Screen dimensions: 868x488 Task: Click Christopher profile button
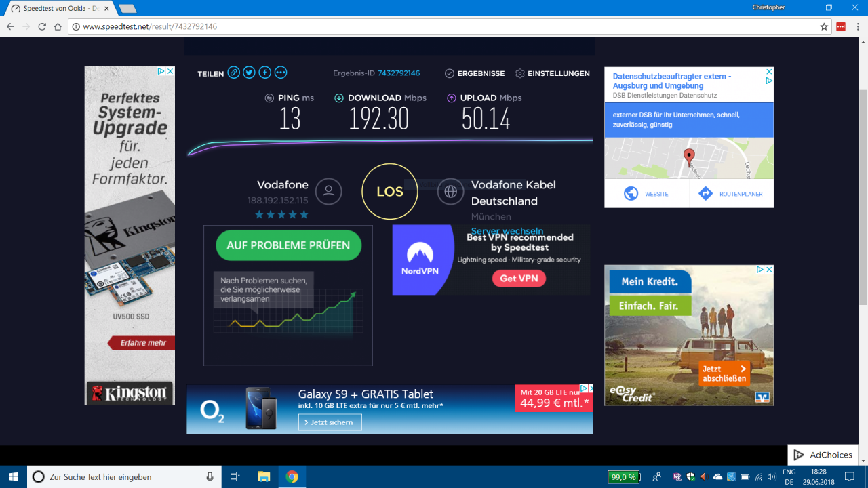click(x=768, y=7)
